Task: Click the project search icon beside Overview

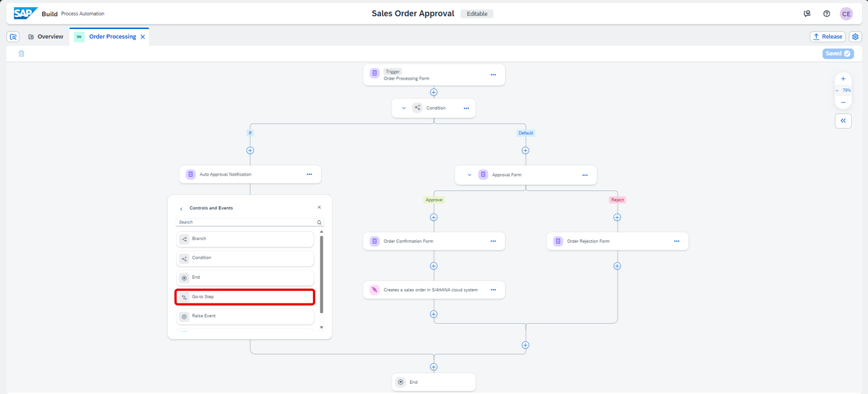Action: pos(13,37)
